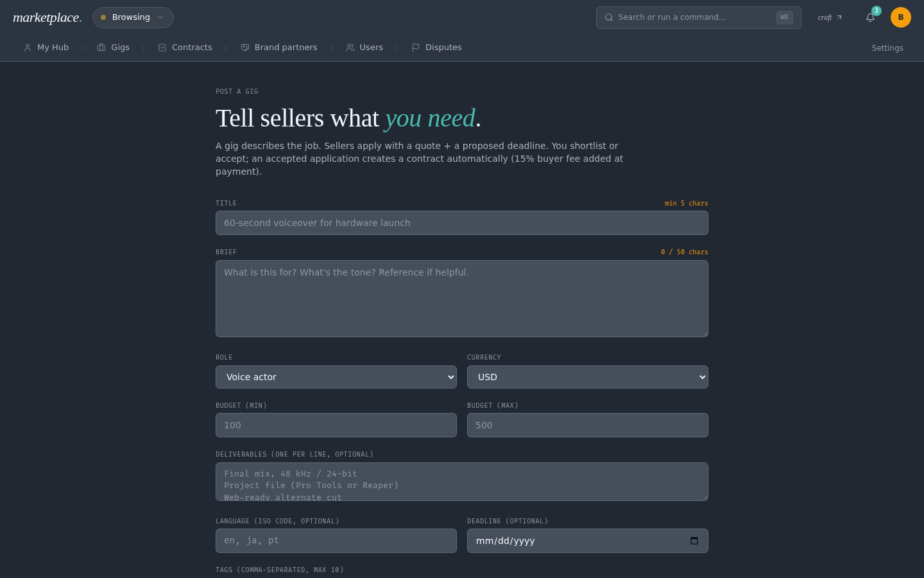Navigate to Contracts
This screenshot has height=578, width=924.
coord(185,48)
